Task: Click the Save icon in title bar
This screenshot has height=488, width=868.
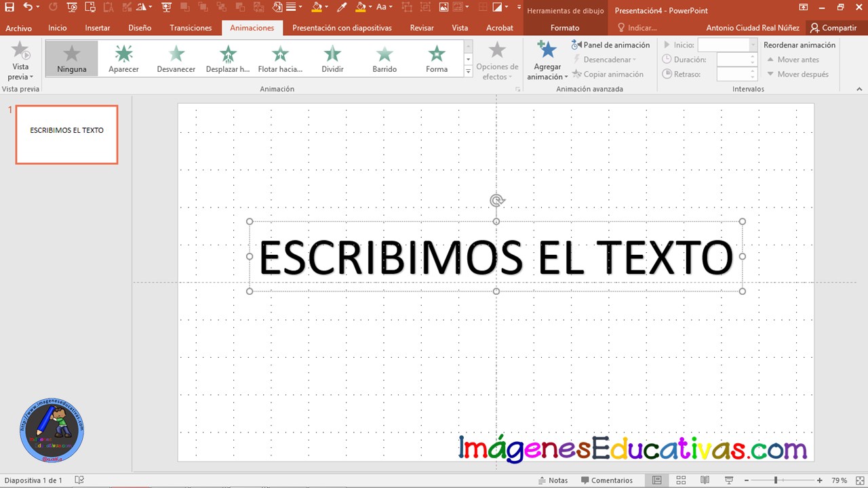Action: coord(9,7)
